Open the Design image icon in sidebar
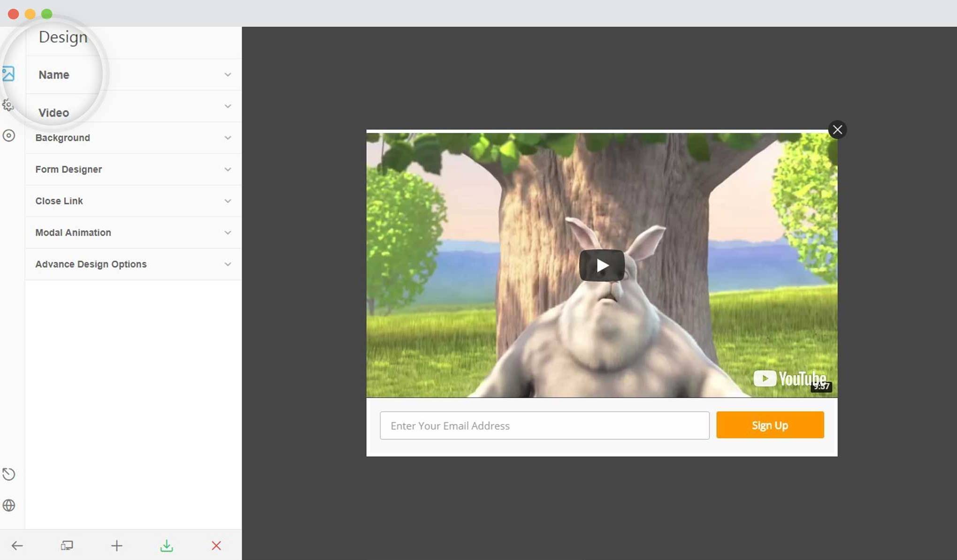The image size is (957, 560). pyautogui.click(x=8, y=74)
